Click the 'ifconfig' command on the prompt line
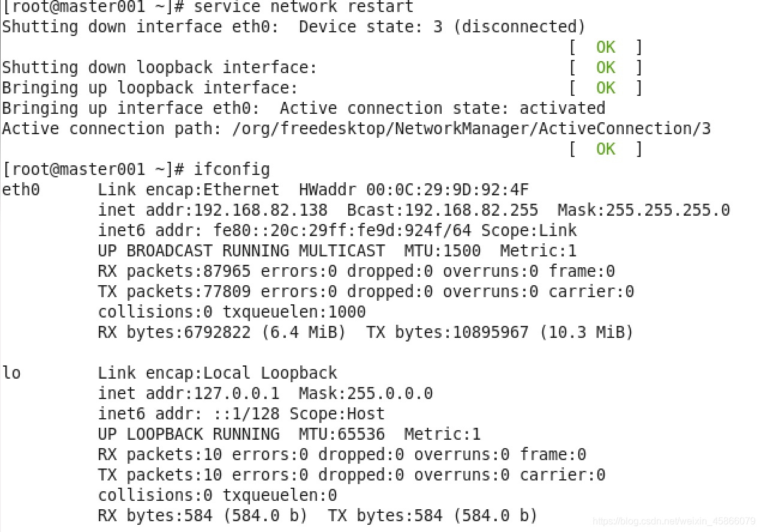The image size is (761, 532). [x=231, y=170]
